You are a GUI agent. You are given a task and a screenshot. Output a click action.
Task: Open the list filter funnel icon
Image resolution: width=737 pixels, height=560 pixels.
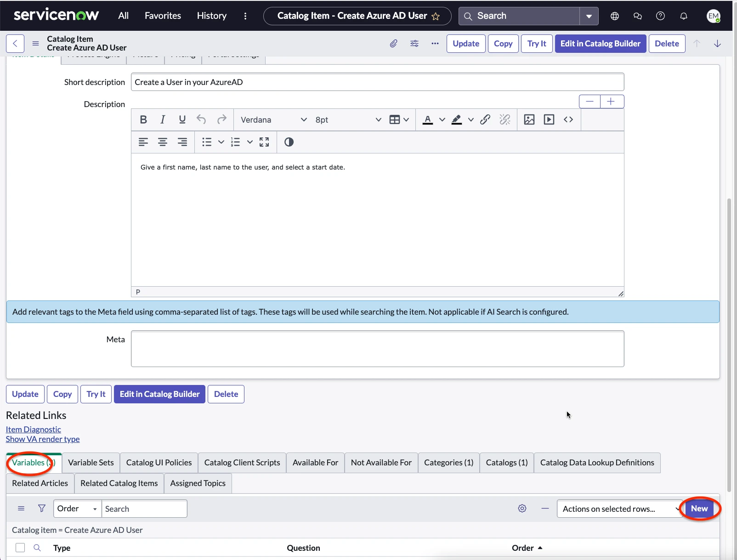point(42,509)
